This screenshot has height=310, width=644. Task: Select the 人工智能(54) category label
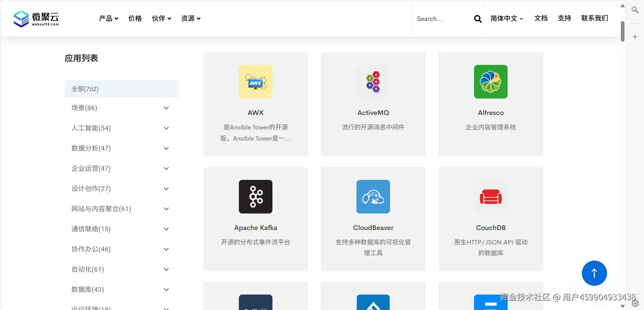pos(91,128)
